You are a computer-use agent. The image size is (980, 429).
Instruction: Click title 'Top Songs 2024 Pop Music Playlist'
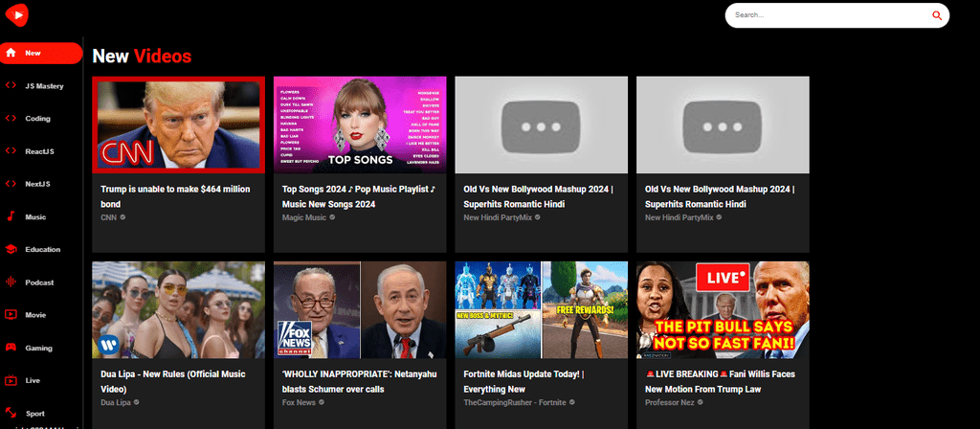point(359,196)
